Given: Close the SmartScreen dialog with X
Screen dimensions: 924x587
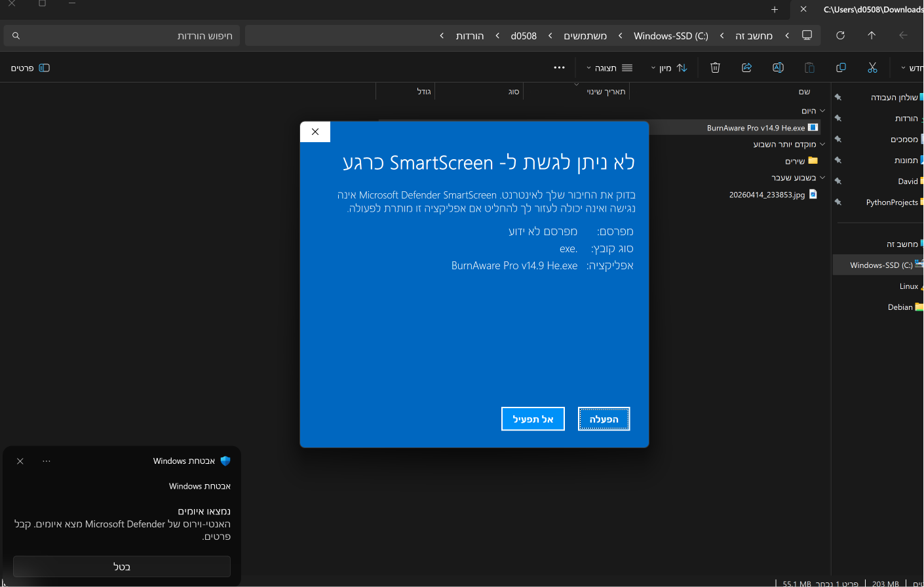Looking at the screenshot, I should tap(315, 132).
